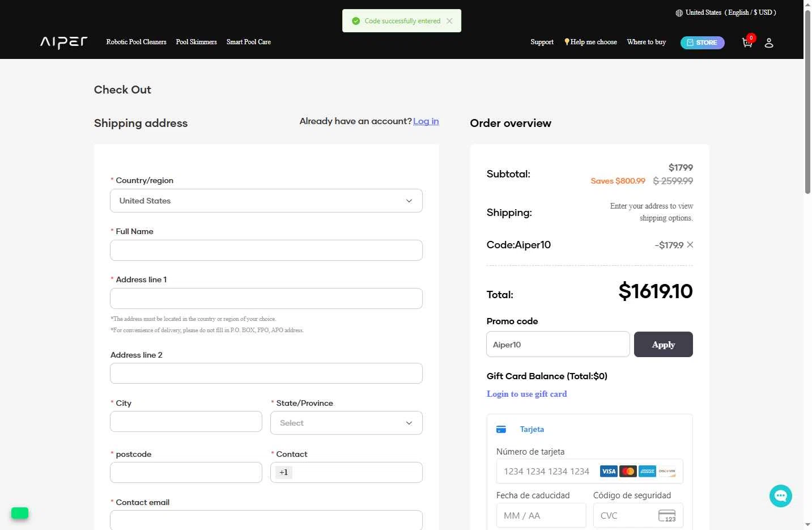Open the Robotic Pool Cleaners menu
Screen dimensions: 812x530
[x=136, y=42]
